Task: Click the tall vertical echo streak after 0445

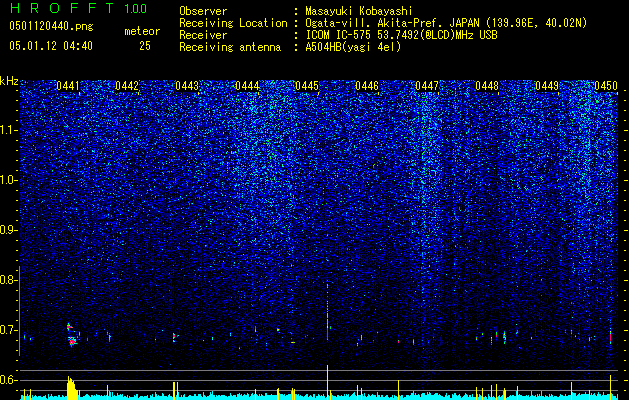Action: pos(327,311)
